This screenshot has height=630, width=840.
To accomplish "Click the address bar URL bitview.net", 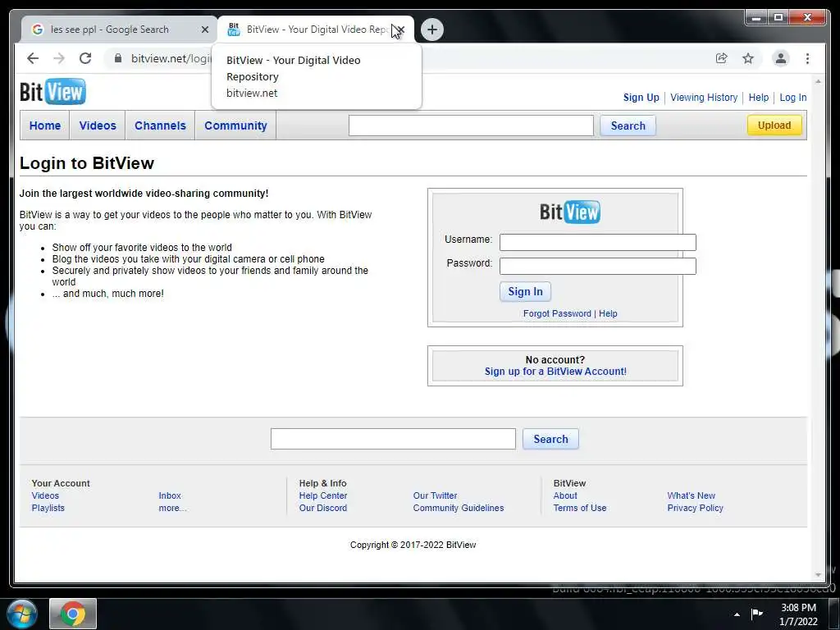I will tap(171, 58).
